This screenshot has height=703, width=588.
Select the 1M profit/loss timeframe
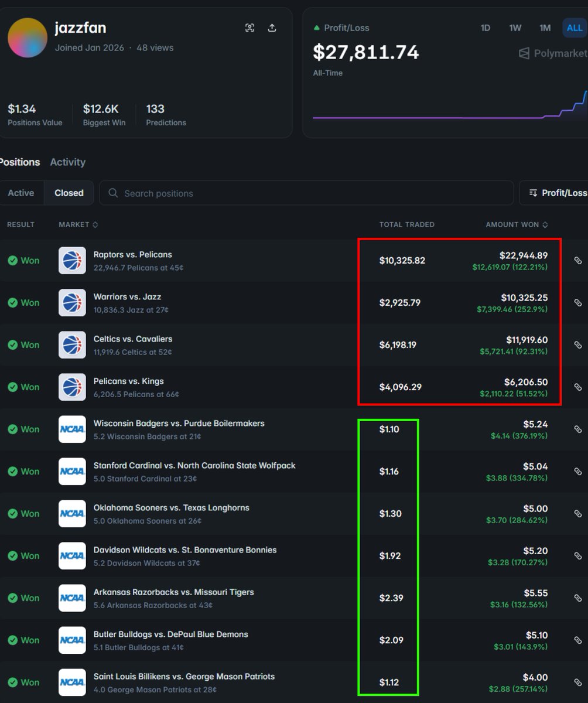[545, 28]
